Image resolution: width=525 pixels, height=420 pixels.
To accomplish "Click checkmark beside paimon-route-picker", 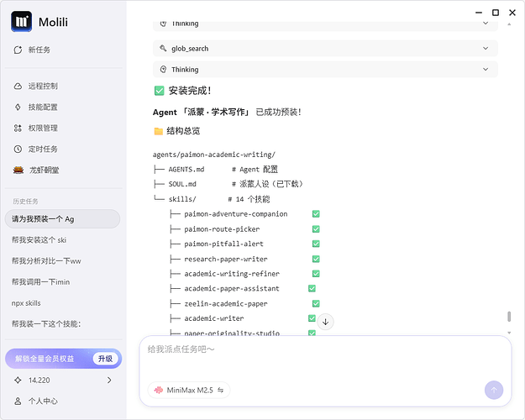I will point(316,229).
